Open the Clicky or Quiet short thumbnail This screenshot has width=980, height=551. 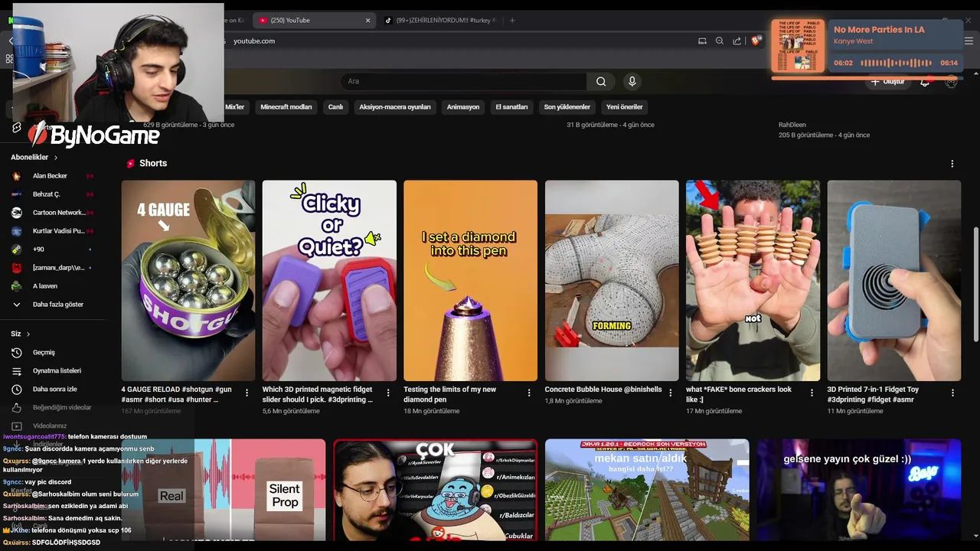329,281
